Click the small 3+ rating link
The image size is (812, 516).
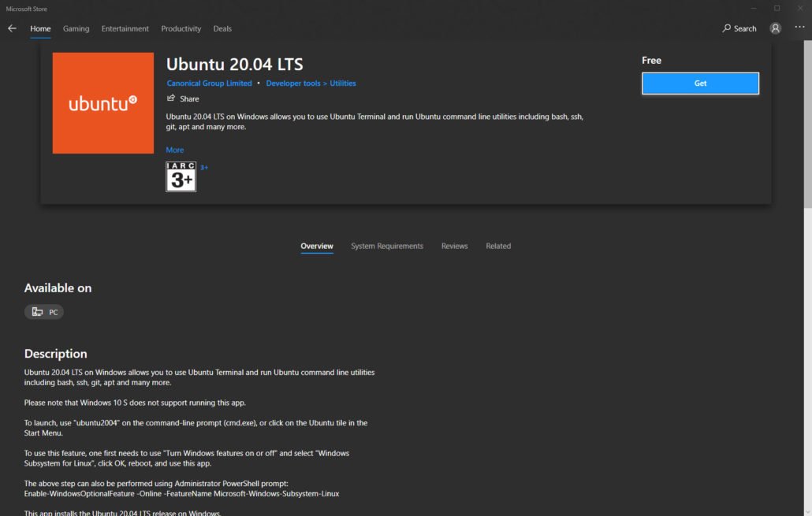coord(204,167)
